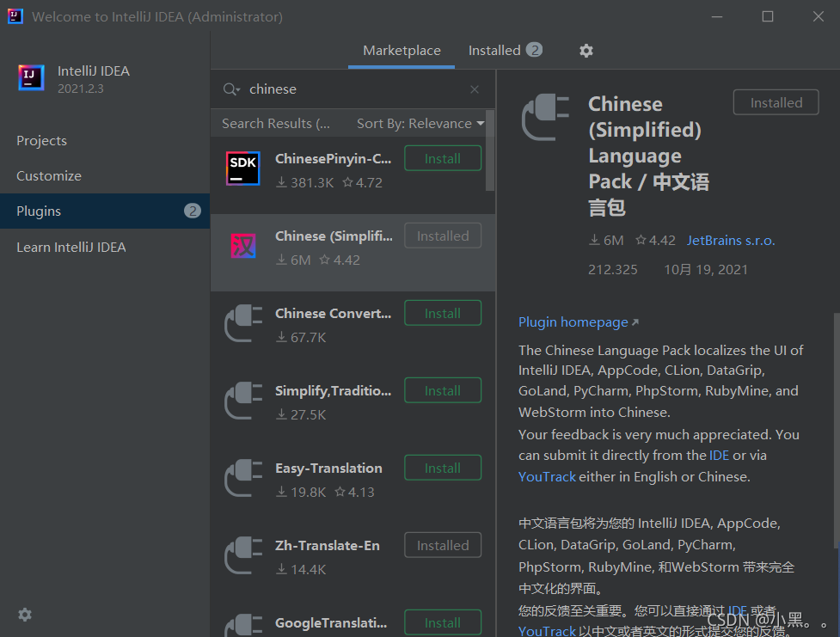840x637 pixels.
Task: Click the Search Results (... header
Action: tap(276, 124)
